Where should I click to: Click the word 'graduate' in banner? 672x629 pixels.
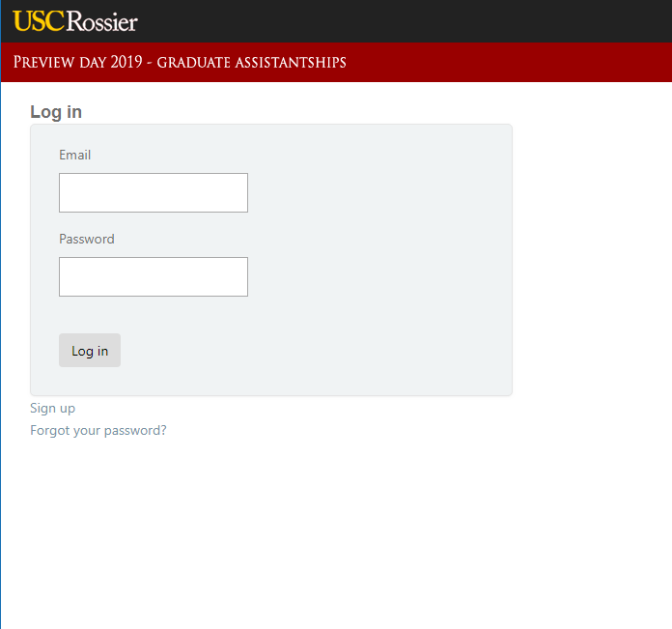click(194, 63)
